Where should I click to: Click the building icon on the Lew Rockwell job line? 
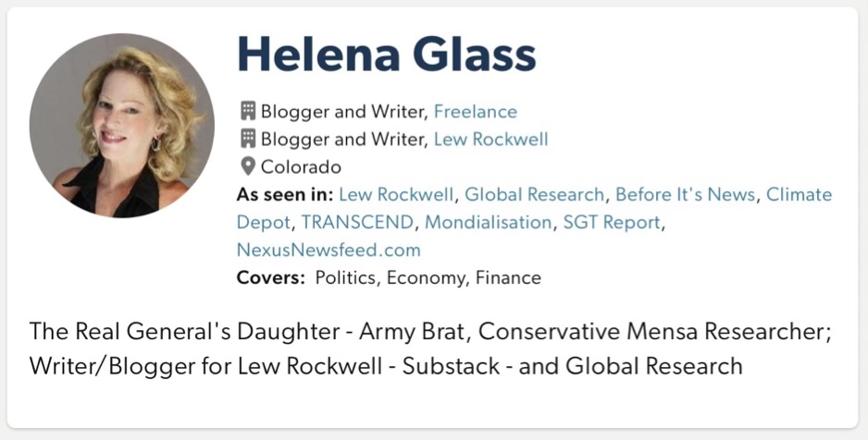247,140
